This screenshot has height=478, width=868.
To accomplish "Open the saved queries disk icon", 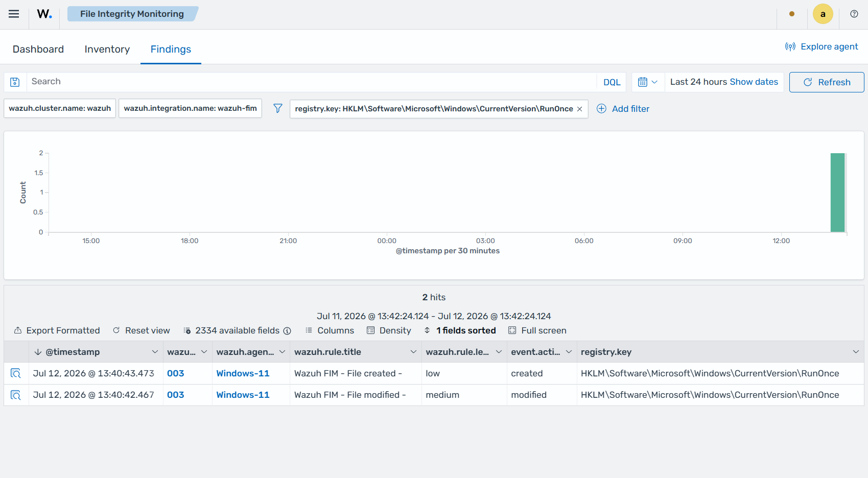I will point(15,82).
